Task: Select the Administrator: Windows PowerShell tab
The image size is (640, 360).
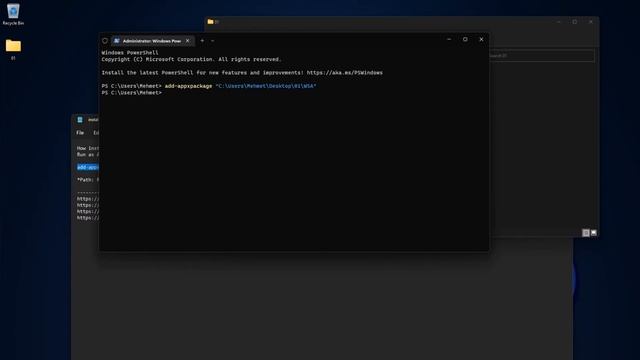Action: 151,41
